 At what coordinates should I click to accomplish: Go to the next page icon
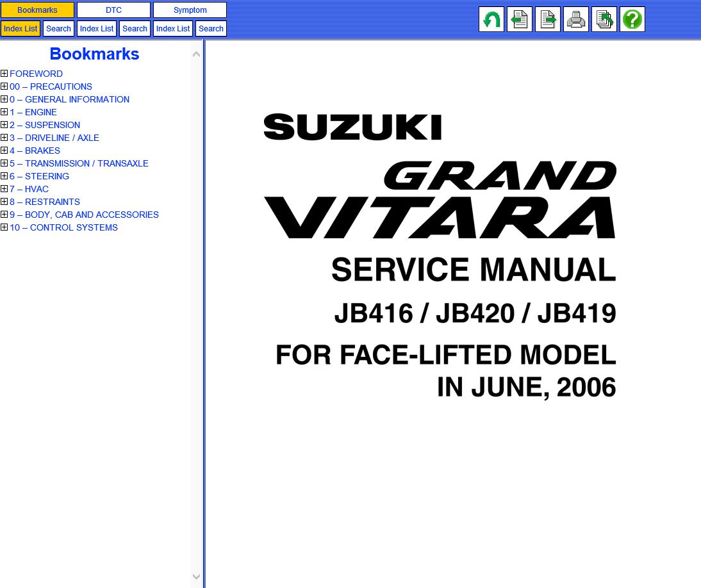(548, 19)
